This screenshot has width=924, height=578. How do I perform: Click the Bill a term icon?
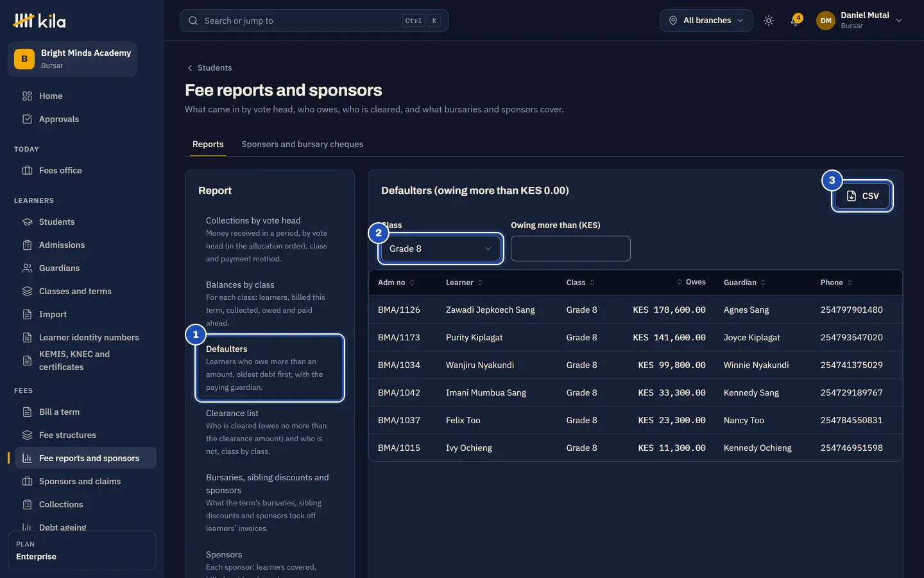click(27, 412)
